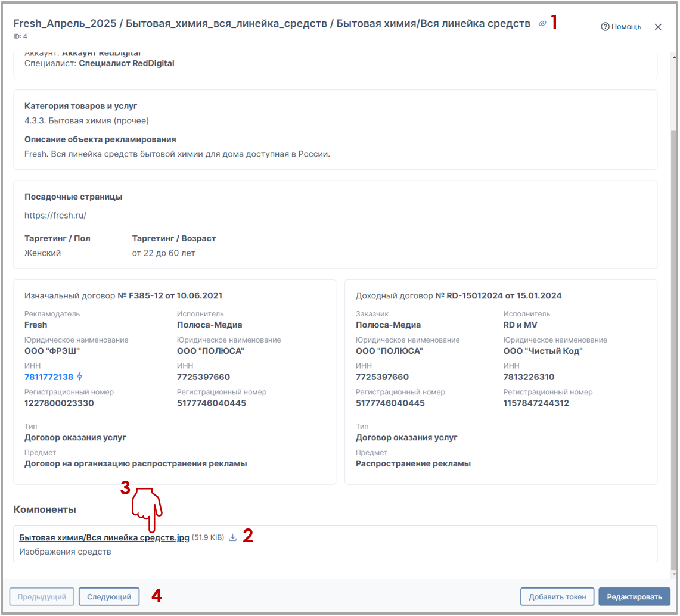Open file Бытовая химия/Вся линейка средств.jpg
The height and width of the screenshot is (616, 680).
(x=104, y=537)
